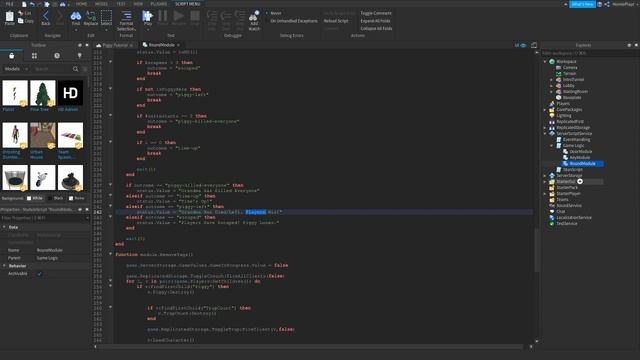Click the Add Watch icon

click(x=254, y=16)
